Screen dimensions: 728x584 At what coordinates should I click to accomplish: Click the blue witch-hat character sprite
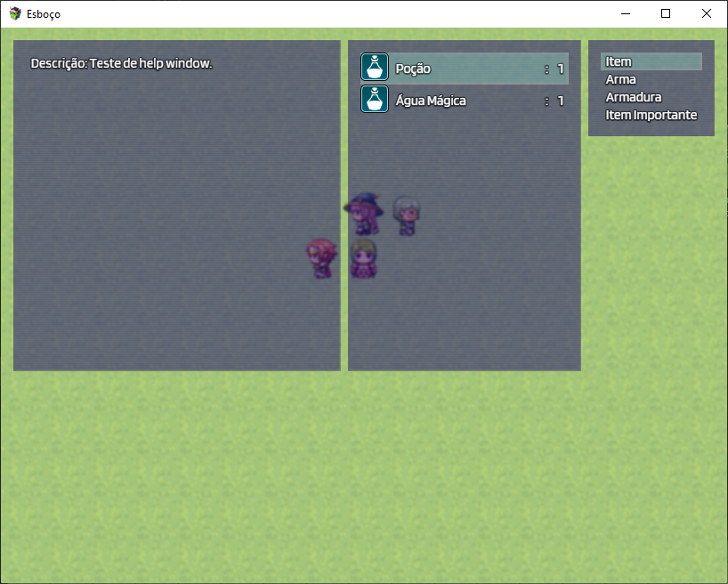click(364, 214)
